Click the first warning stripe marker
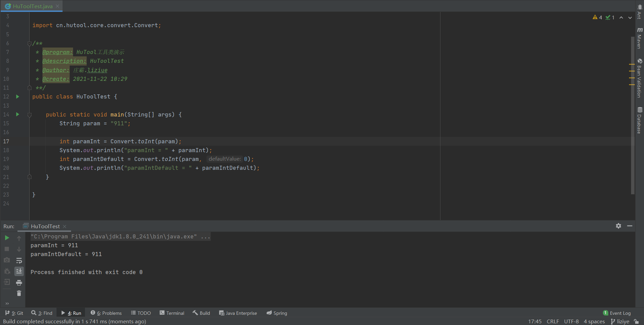The height and width of the screenshot is (325, 644). (632, 64)
